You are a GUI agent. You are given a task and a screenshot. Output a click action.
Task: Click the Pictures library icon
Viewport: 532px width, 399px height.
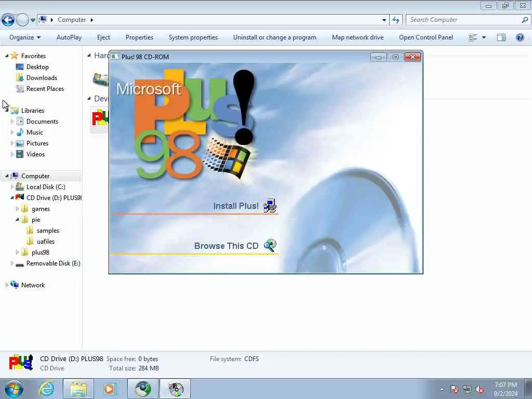pos(20,143)
